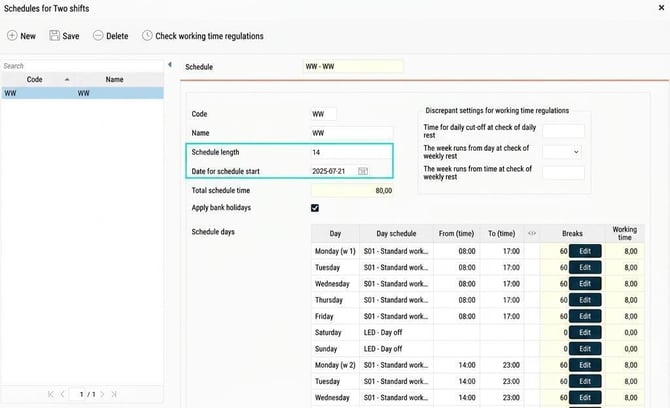Image resolution: width=670 pixels, height=408 pixels.
Task: Click From time 08:00 for Friday
Action: point(456,316)
